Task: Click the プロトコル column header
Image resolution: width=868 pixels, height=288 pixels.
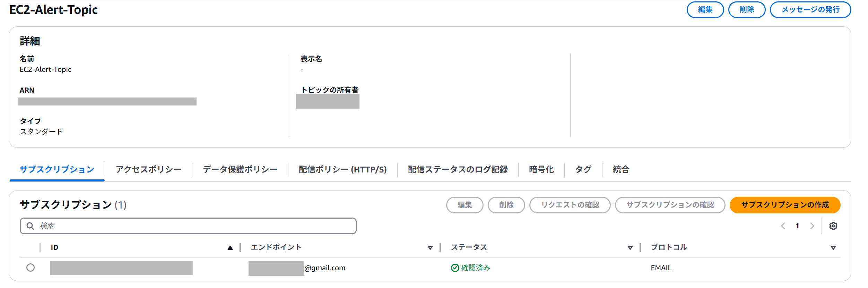Action: [x=669, y=247]
